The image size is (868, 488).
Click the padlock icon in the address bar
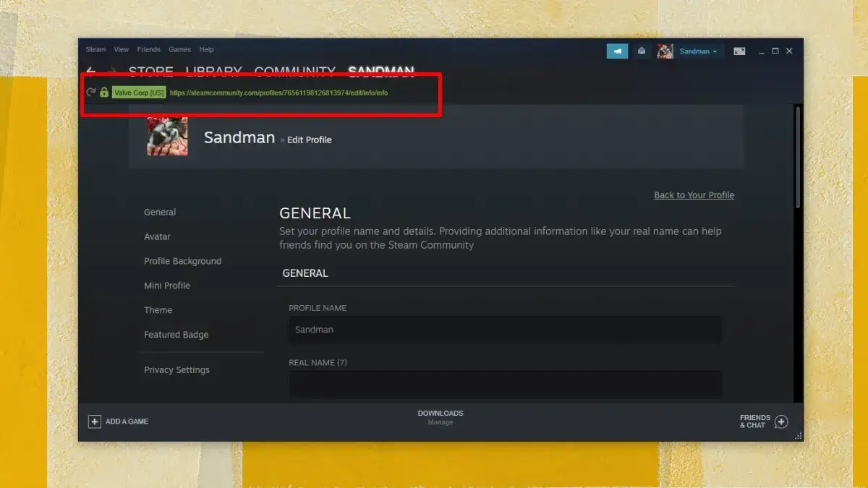[x=106, y=93]
